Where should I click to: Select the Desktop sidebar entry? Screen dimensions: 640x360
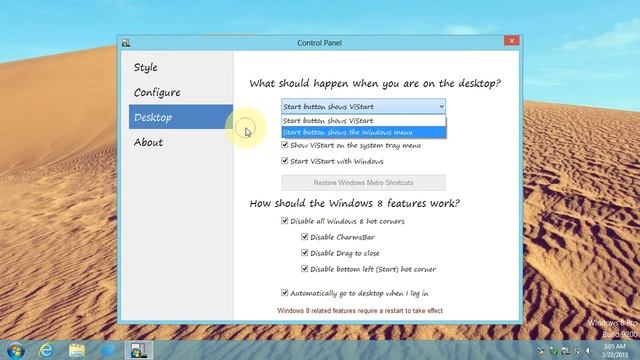point(181,117)
